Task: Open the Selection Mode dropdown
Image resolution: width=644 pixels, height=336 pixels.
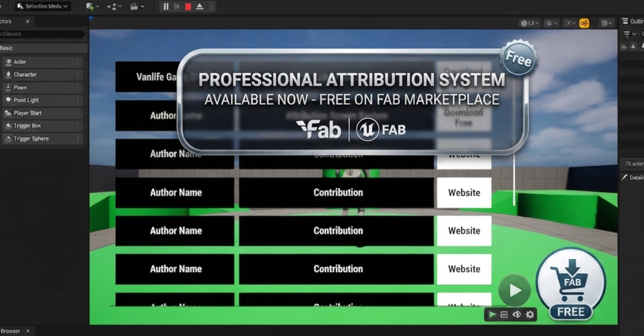Action: [43, 6]
